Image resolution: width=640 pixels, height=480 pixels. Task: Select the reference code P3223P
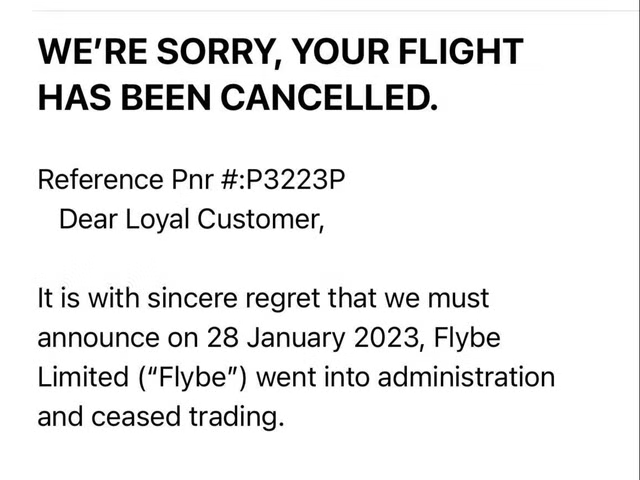(x=296, y=180)
